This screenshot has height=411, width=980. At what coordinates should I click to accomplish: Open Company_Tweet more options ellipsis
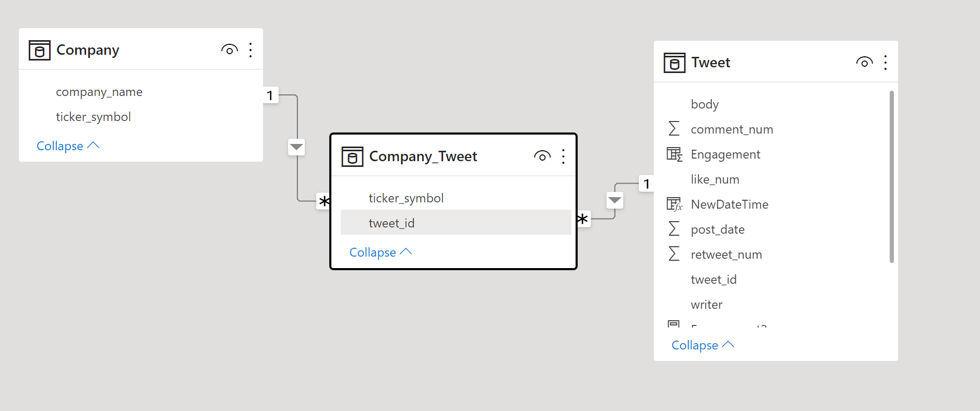[563, 156]
